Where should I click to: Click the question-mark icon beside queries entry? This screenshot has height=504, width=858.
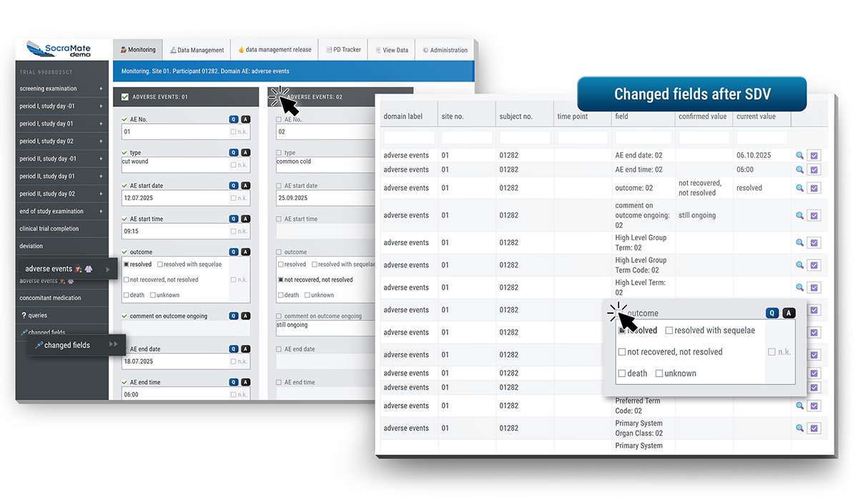click(x=24, y=315)
